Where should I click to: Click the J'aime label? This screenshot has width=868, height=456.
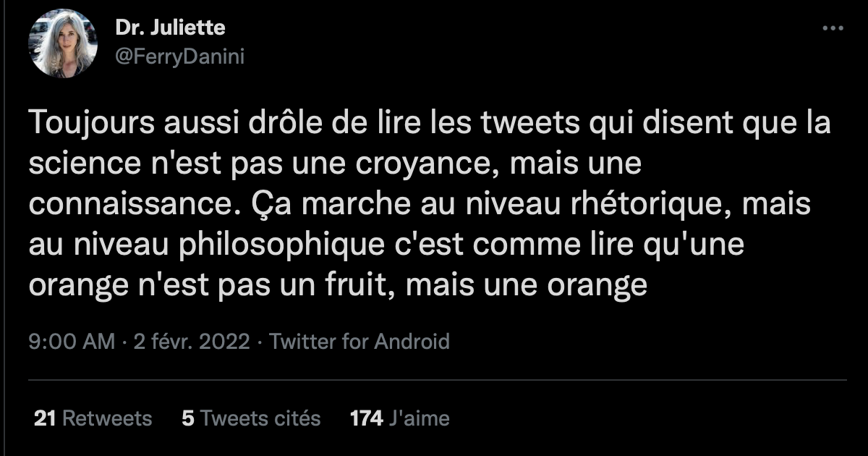tap(420, 418)
